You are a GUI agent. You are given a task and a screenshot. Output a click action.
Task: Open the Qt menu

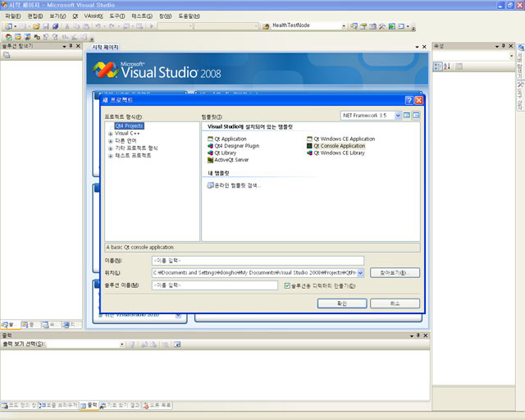75,16
